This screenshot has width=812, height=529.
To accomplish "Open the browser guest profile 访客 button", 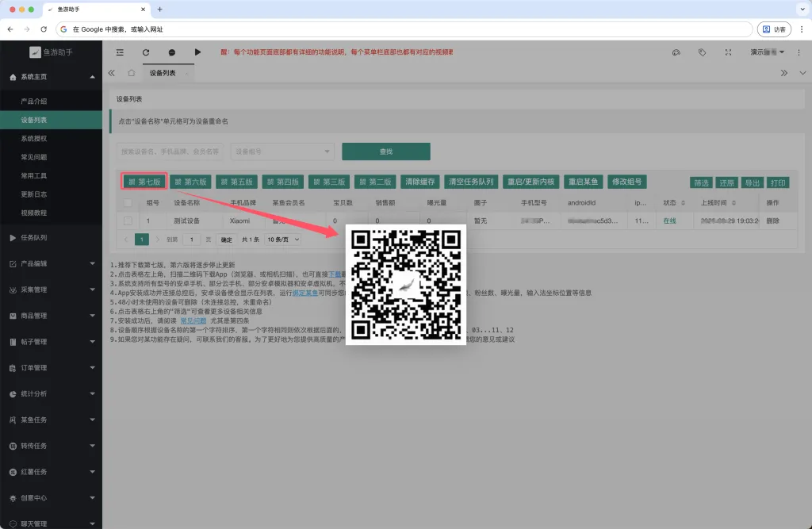I will coord(774,29).
